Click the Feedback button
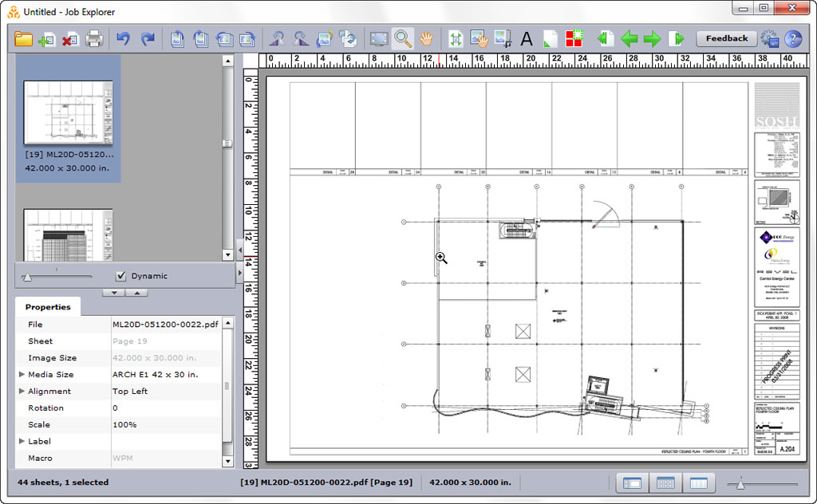The image size is (817, 504). click(x=727, y=38)
